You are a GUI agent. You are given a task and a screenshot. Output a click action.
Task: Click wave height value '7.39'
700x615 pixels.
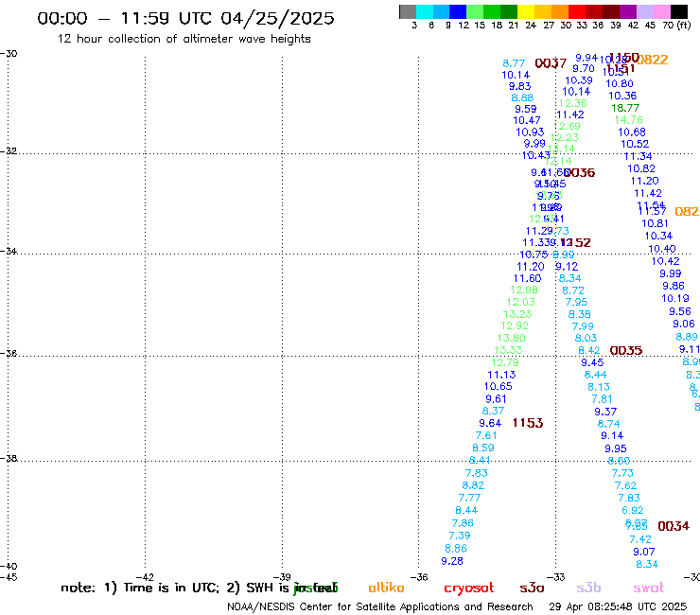pos(460,536)
